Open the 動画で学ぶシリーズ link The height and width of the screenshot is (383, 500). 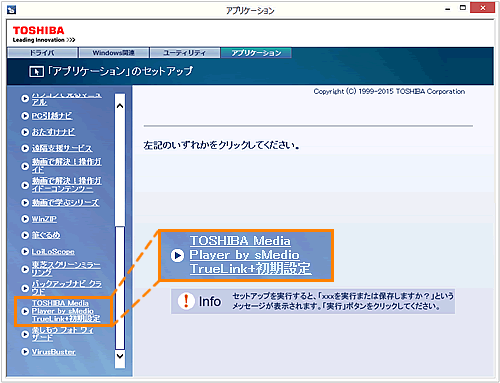tap(65, 203)
